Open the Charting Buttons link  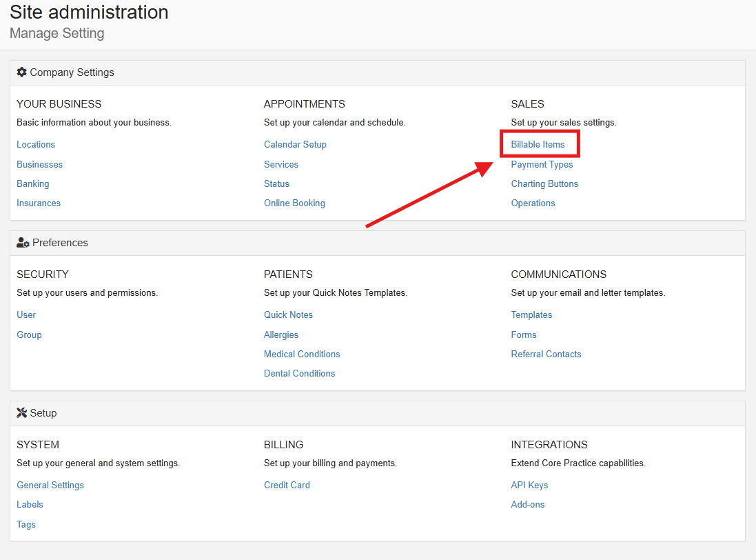(x=544, y=183)
